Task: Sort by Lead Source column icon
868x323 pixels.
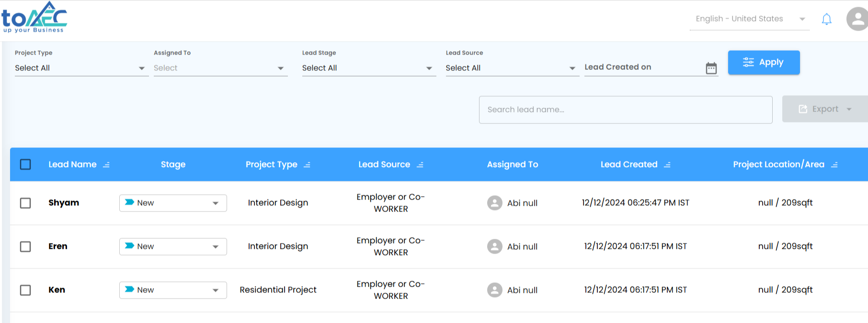Action: 420,165
